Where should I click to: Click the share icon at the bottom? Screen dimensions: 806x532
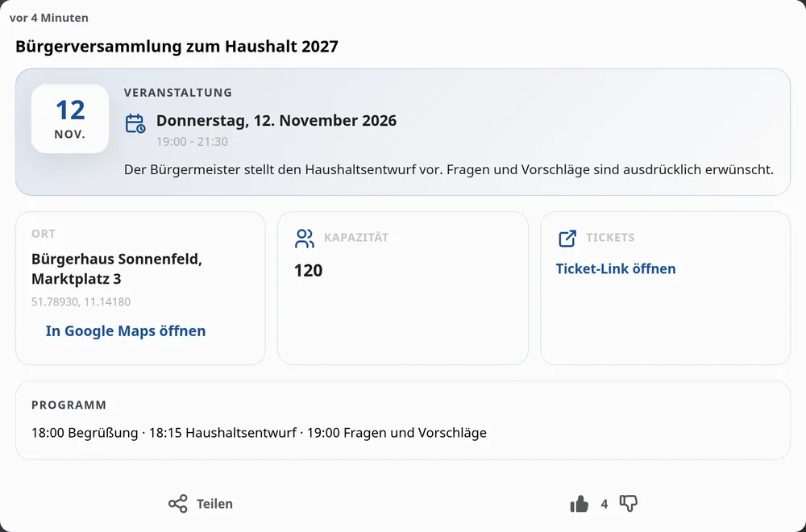tap(178, 504)
